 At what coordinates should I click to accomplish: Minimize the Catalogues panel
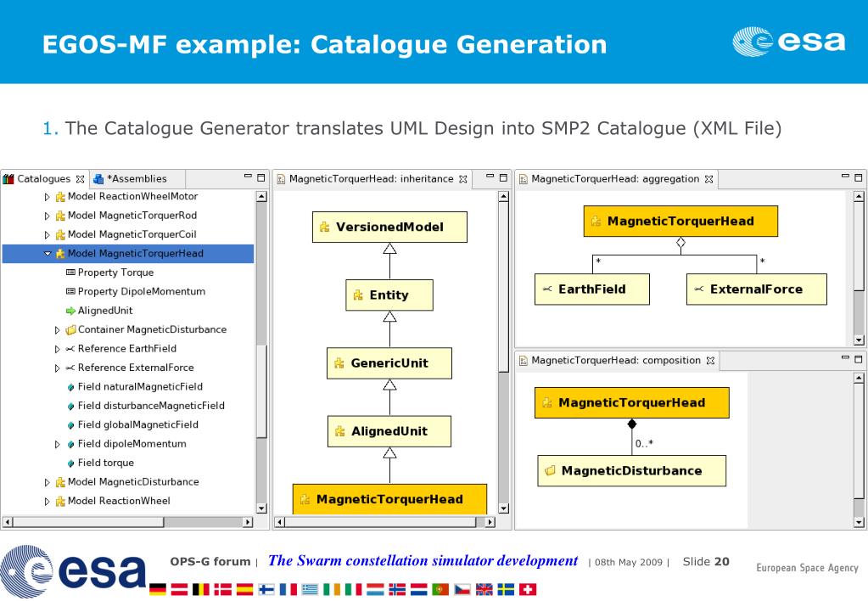pyautogui.click(x=248, y=177)
